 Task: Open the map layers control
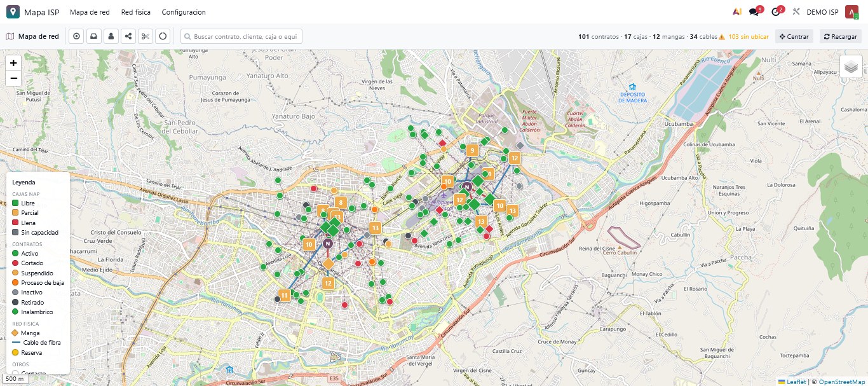851,67
